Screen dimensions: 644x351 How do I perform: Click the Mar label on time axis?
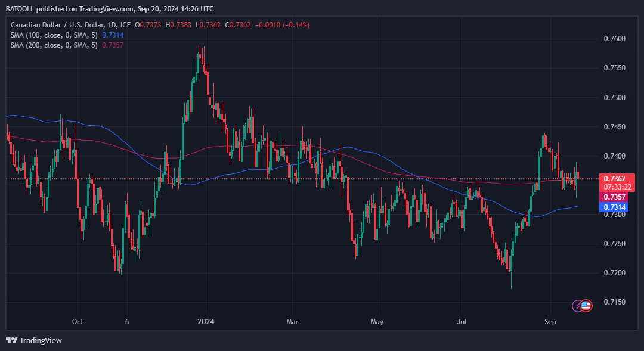tap(292, 321)
